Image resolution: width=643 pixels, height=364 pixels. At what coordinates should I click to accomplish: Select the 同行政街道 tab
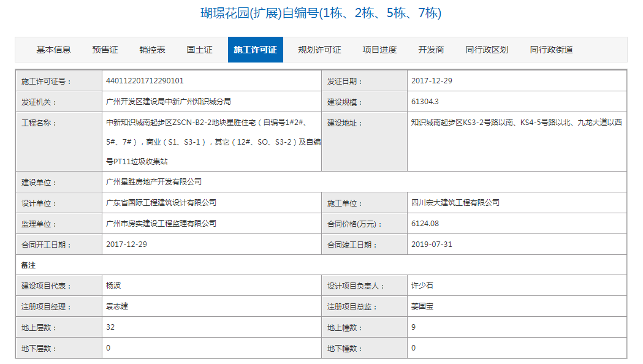551,50
